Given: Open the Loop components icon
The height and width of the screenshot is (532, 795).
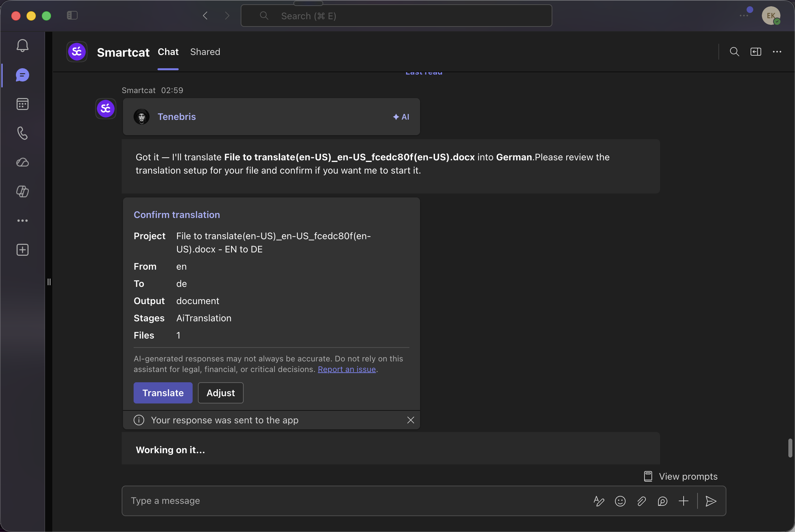Looking at the screenshot, I should (662, 501).
